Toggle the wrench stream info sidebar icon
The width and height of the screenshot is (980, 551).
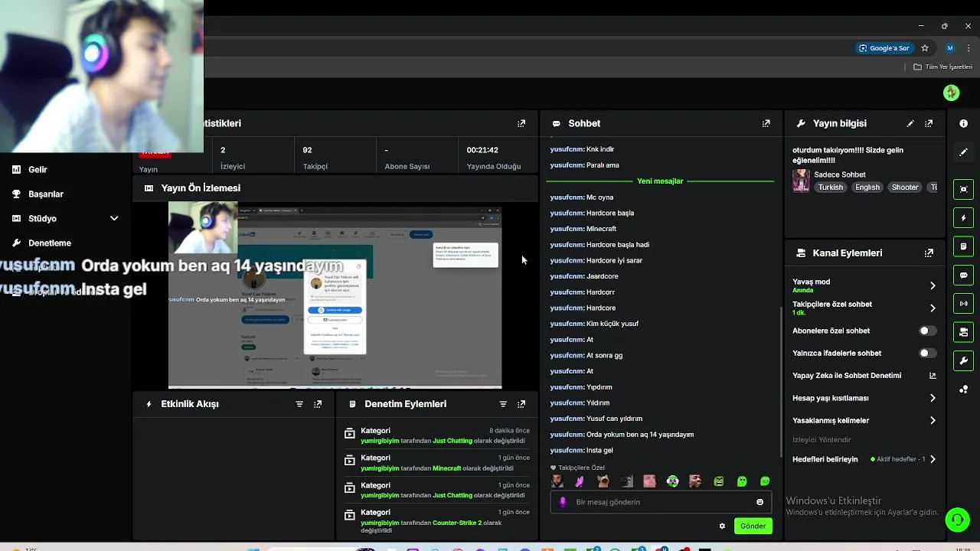(x=963, y=360)
